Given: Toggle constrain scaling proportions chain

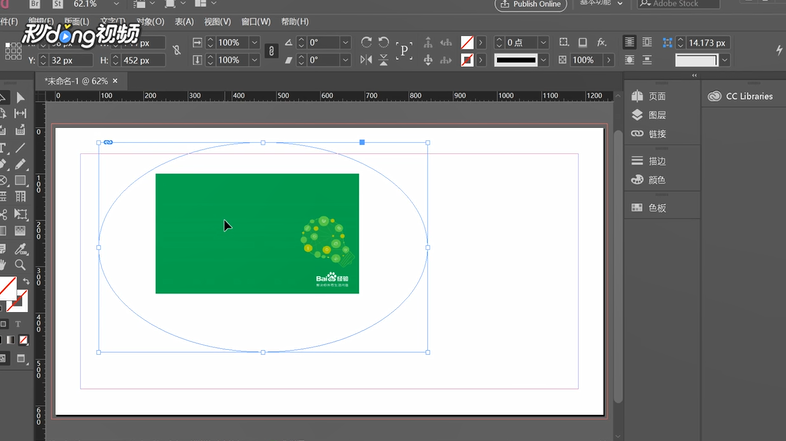Looking at the screenshot, I should [271, 51].
